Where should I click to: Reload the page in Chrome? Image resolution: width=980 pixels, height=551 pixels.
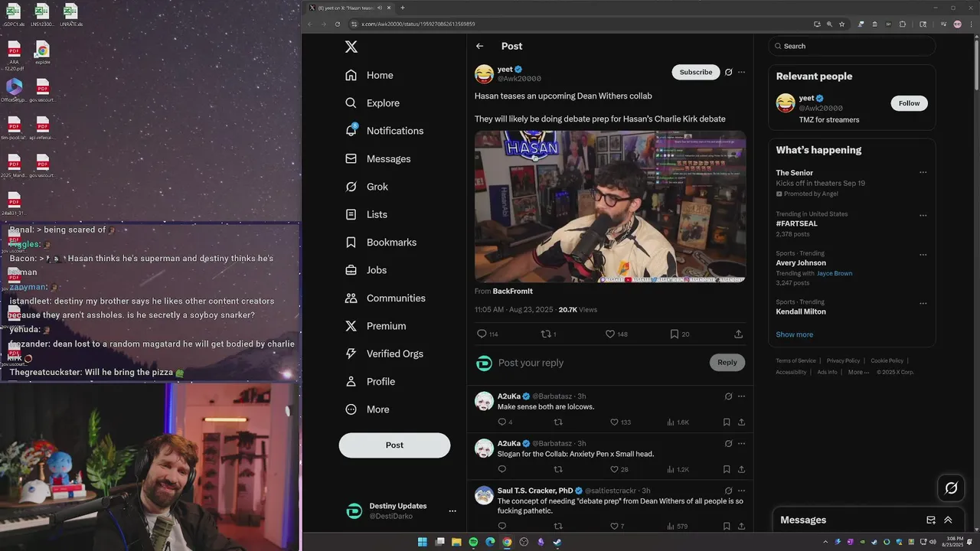point(337,24)
